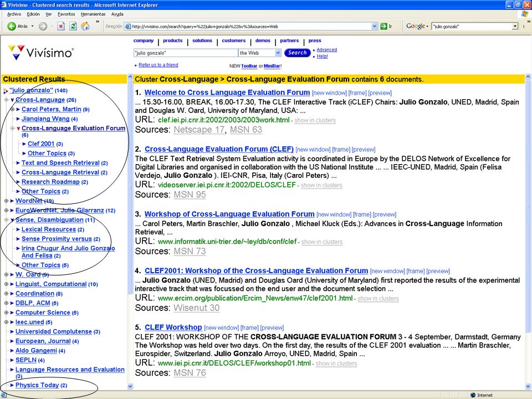
Task: Open Google toolbar search box dropdown
Action: tap(515, 26)
